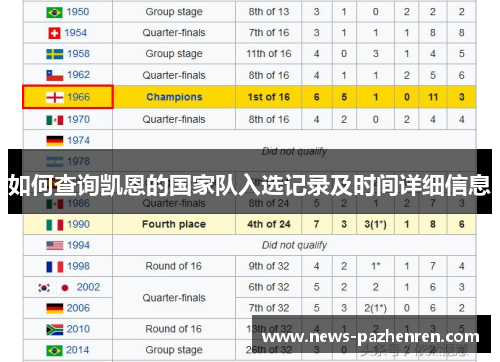Image resolution: width=500 pixels, height=362 pixels.
Task: Select the 'Quarter-finals' cell in 1954 row
Action: pyautogui.click(x=174, y=33)
